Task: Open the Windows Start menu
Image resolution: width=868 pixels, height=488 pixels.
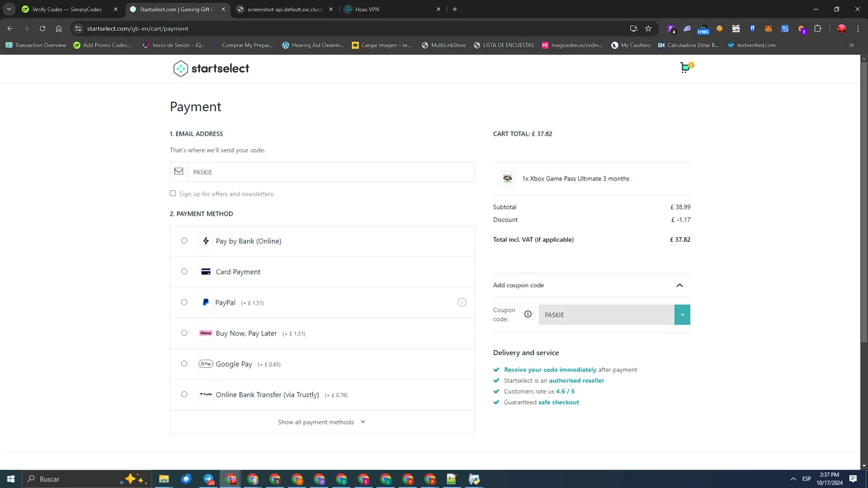Action: click(10, 479)
